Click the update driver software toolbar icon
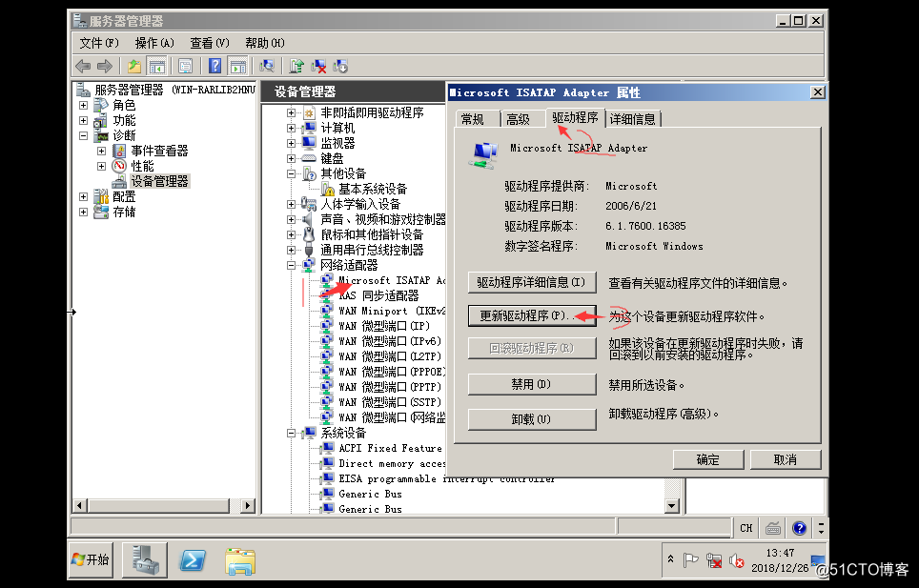The width and height of the screenshot is (919, 588). click(x=296, y=66)
